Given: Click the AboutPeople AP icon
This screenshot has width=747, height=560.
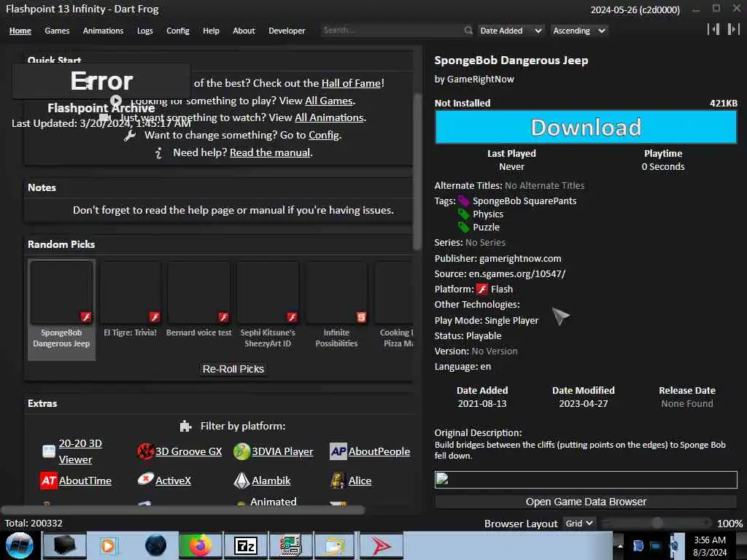Looking at the screenshot, I should click(338, 451).
